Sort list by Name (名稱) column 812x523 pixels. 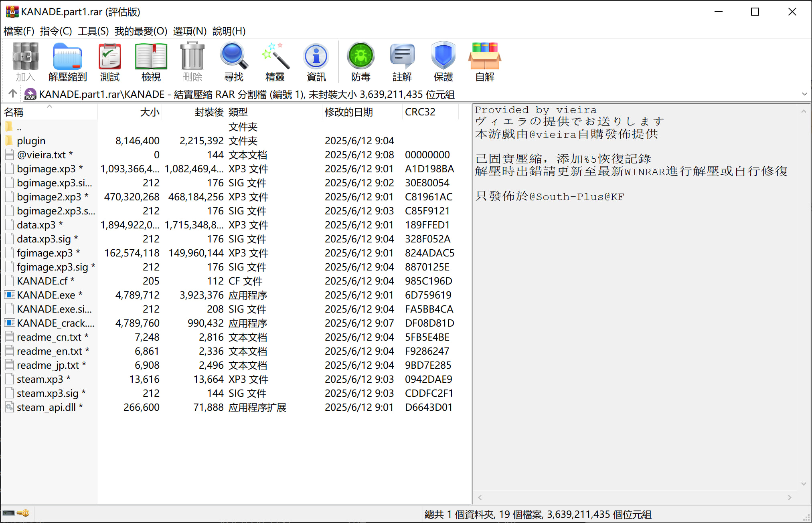[14, 112]
